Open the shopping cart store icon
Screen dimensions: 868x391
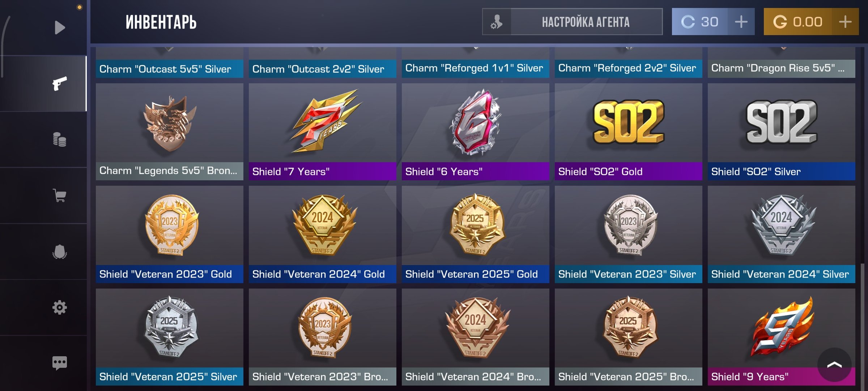(60, 195)
